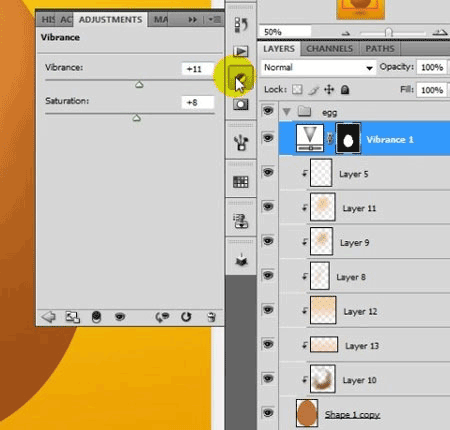Select the egg group folder icon
The height and width of the screenshot is (430, 450).
click(x=304, y=111)
